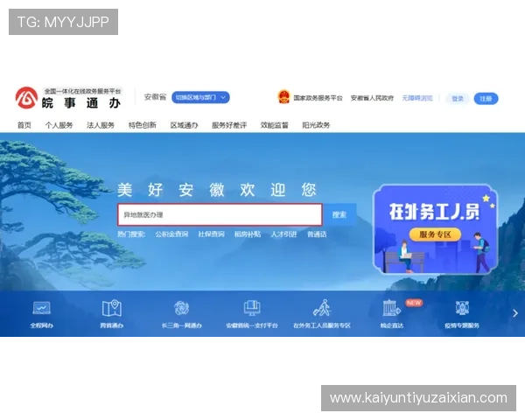Click the 全国一体化在线政务服务平台 label
Image resolution: width=525 pixels, height=420 pixels.
(83, 91)
